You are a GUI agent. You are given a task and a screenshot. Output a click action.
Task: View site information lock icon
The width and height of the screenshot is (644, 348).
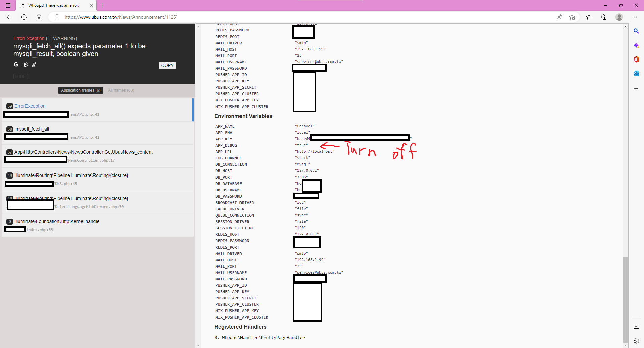pos(57,17)
